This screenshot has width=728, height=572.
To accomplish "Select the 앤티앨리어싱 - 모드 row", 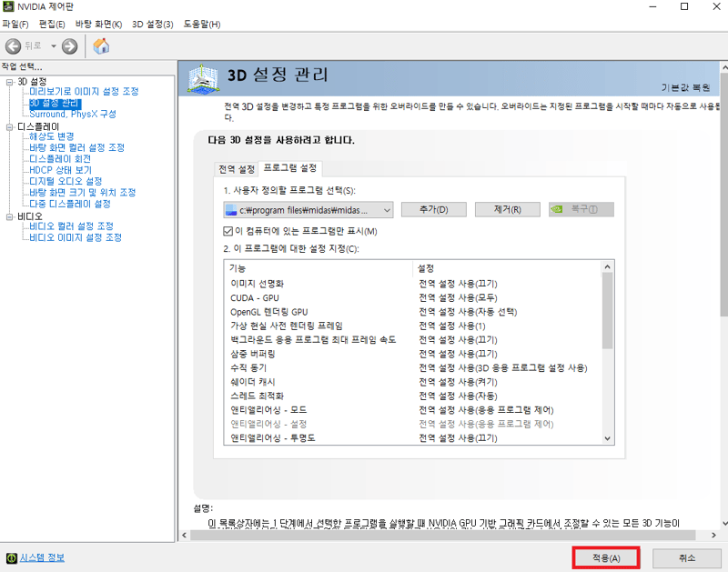I will (x=413, y=410).
